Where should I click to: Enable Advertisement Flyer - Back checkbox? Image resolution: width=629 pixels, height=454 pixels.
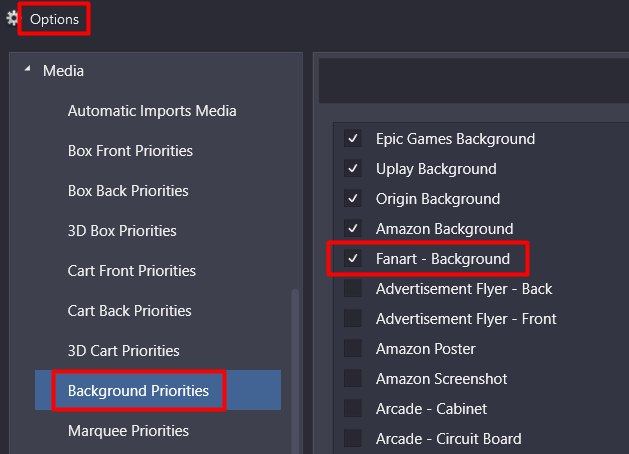tap(353, 289)
